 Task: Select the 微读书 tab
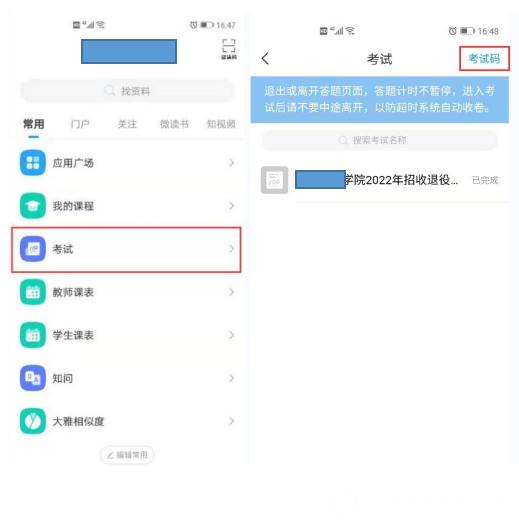click(174, 124)
